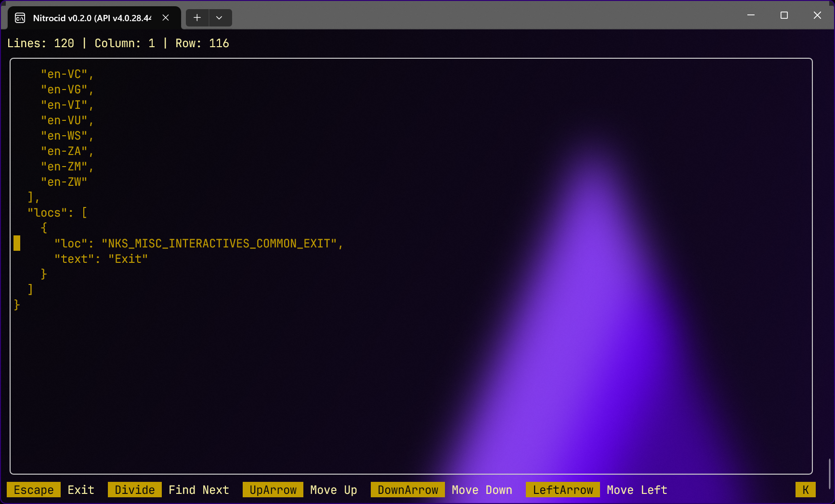The width and height of the screenshot is (835, 504).
Task: Click the Row: 116 status text
Action: pyautogui.click(x=202, y=43)
